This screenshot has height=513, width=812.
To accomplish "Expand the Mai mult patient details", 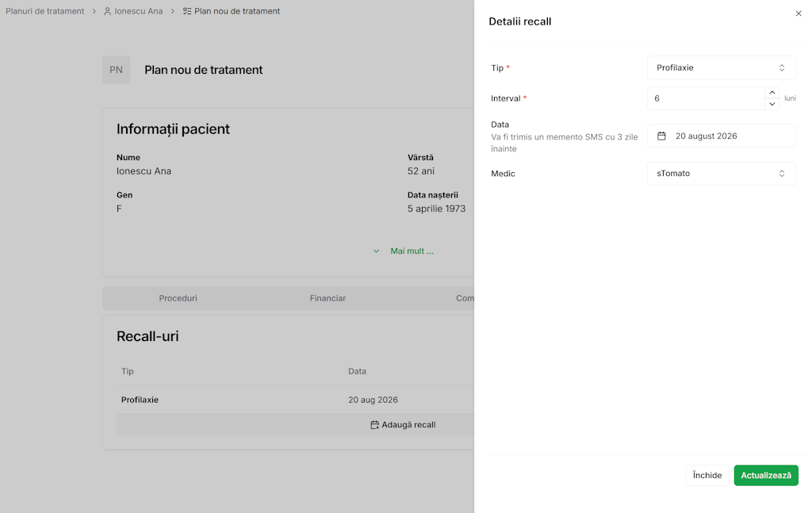I will pos(412,251).
